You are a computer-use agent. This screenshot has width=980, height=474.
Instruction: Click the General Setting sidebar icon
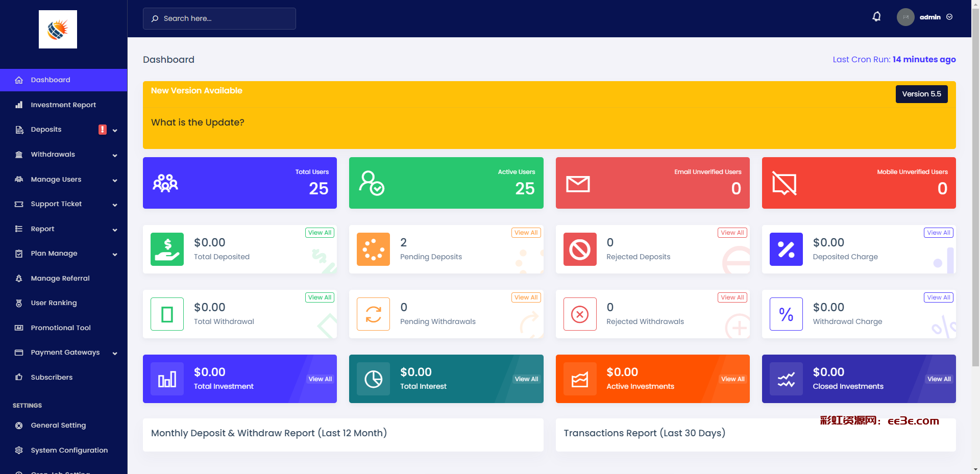19,426
